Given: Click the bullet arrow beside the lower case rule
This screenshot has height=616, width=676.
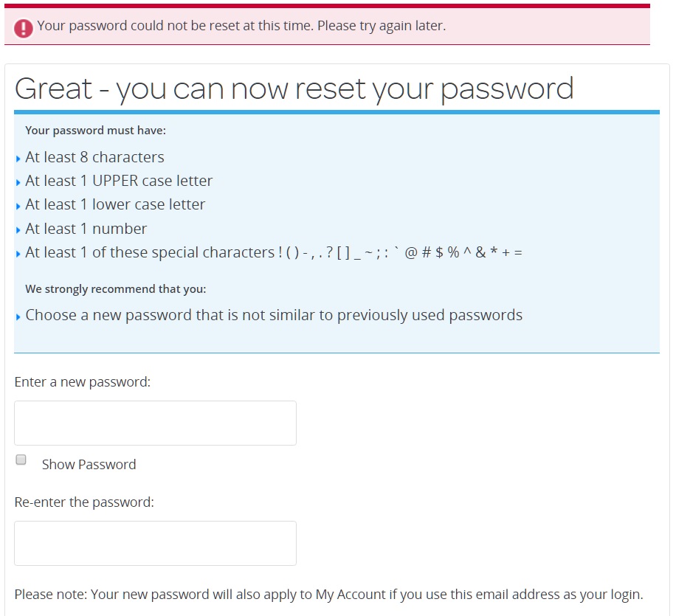Looking at the screenshot, I should pos(18,206).
